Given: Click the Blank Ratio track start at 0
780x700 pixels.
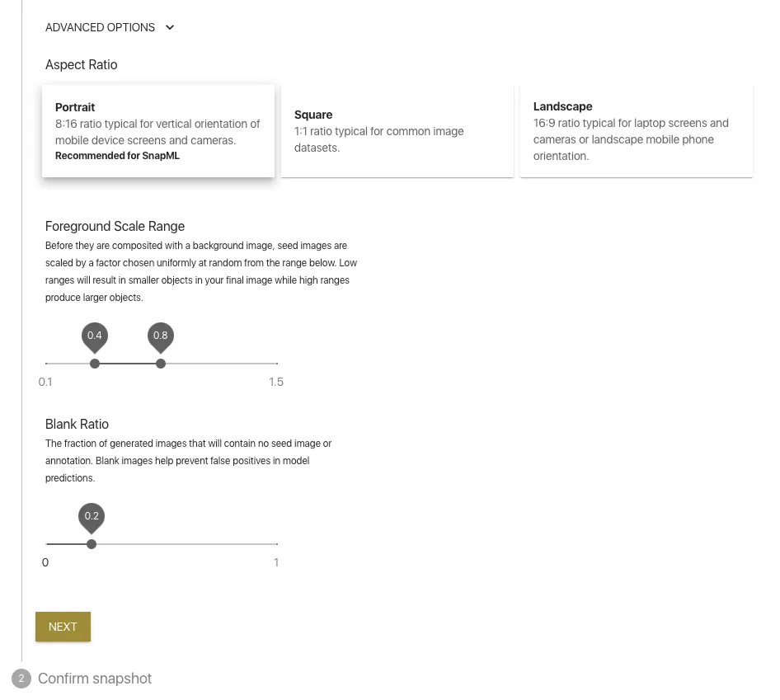Looking at the screenshot, I should [47, 544].
